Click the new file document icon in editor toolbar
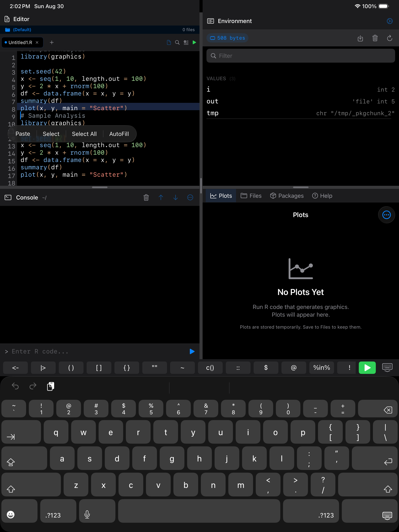The image size is (399, 532). point(169,42)
